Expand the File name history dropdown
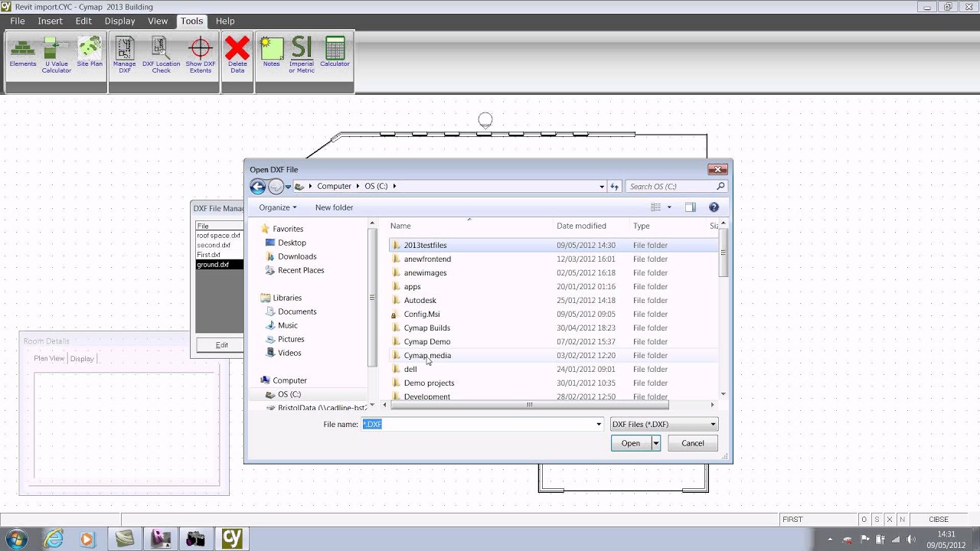 pos(599,424)
